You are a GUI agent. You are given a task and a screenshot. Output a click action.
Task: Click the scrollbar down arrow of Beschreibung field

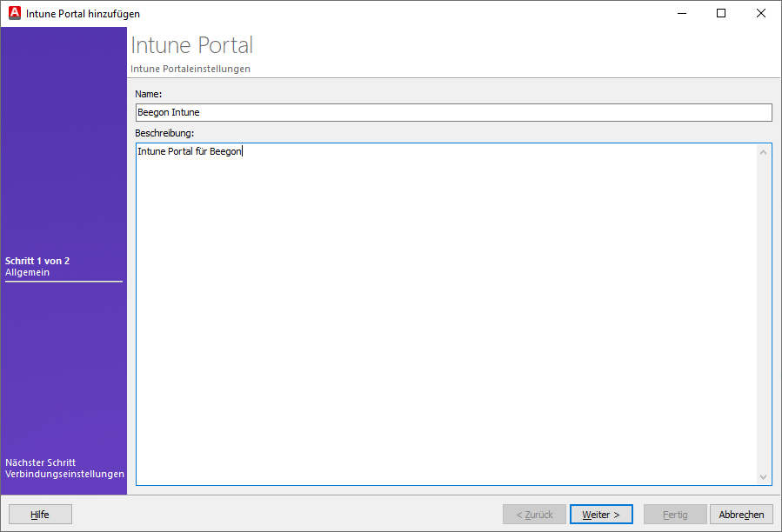[x=763, y=476]
